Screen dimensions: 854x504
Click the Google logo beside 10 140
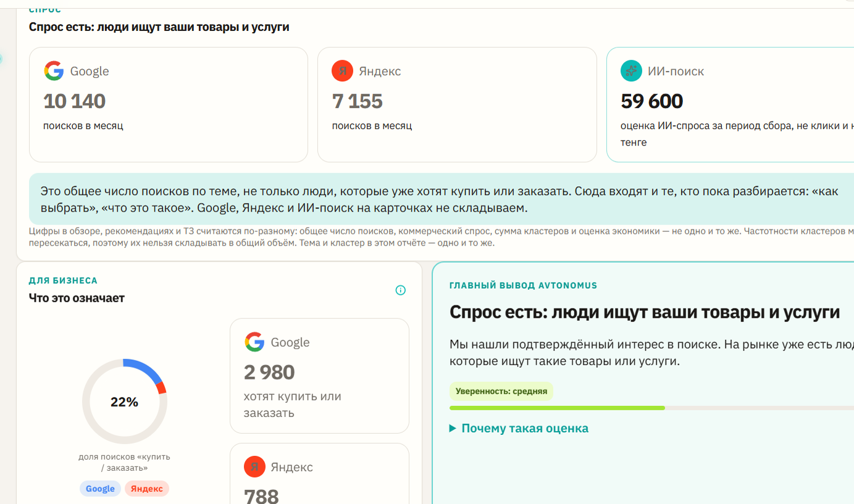point(54,71)
